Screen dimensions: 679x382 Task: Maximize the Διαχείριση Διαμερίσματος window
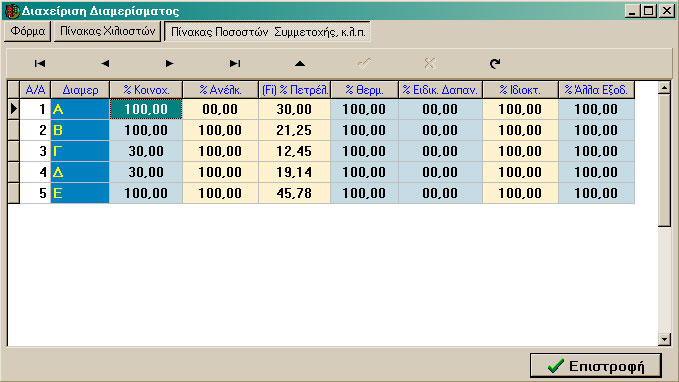click(x=649, y=10)
